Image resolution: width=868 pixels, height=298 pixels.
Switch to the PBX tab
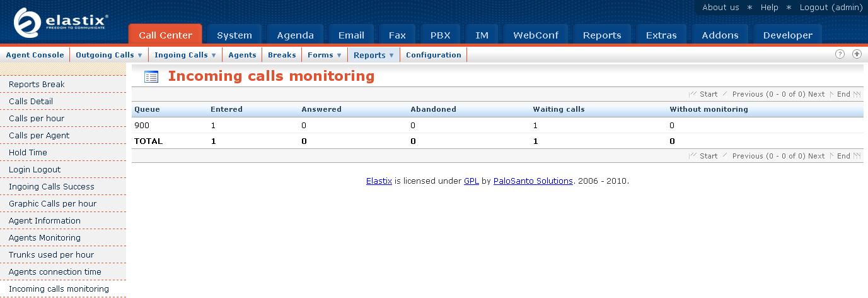point(440,35)
